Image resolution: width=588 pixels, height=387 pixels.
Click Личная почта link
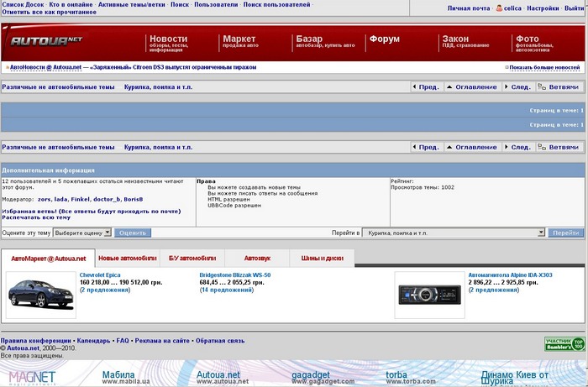(x=468, y=8)
